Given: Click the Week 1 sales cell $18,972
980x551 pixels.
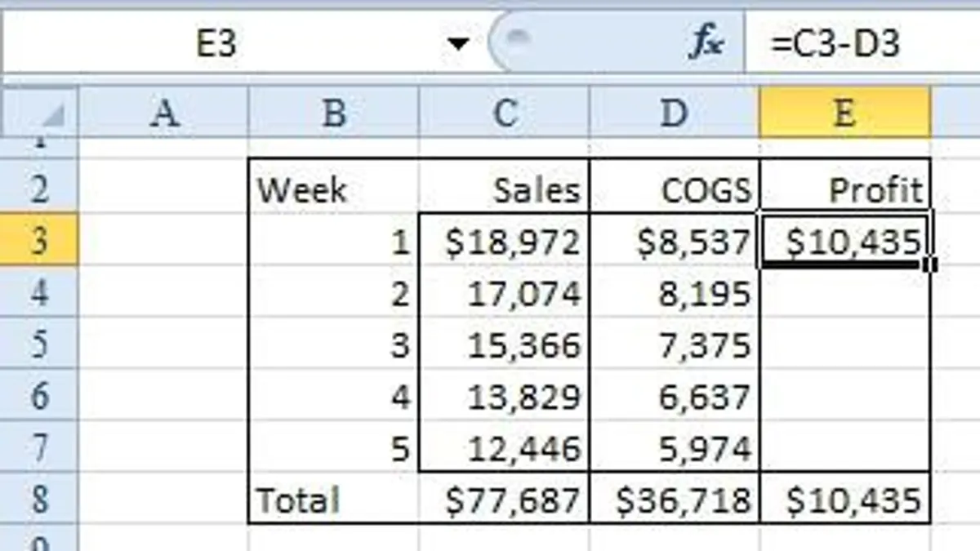Looking at the screenshot, I should pos(504,241).
